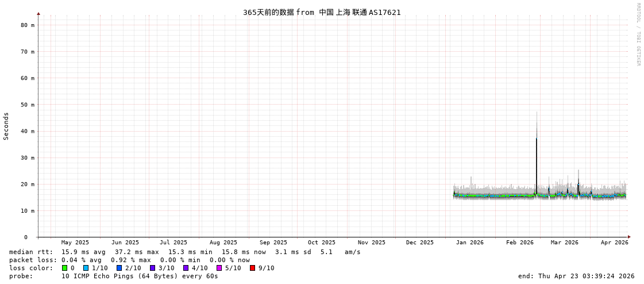Select the blue 2/10 loss color swatch
Screen dimensions: 644x284
(x=119, y=268)
